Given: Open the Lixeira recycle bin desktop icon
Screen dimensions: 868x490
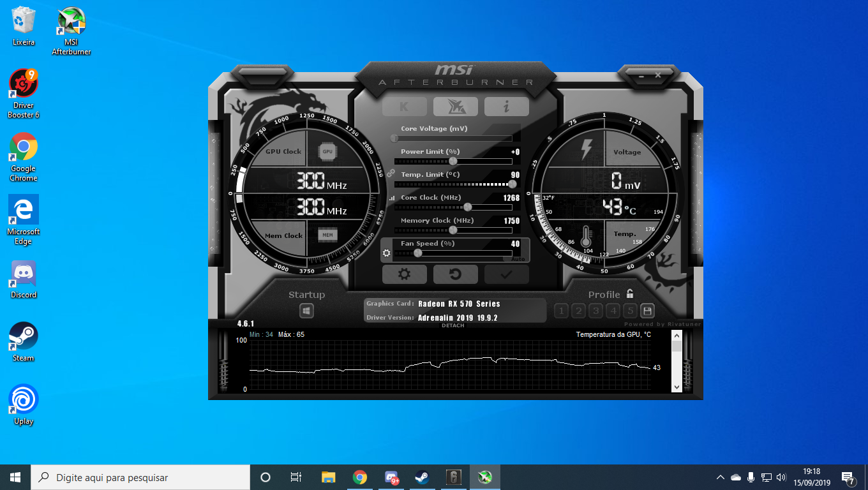Looking at the screenshot, I should point(24,26).
